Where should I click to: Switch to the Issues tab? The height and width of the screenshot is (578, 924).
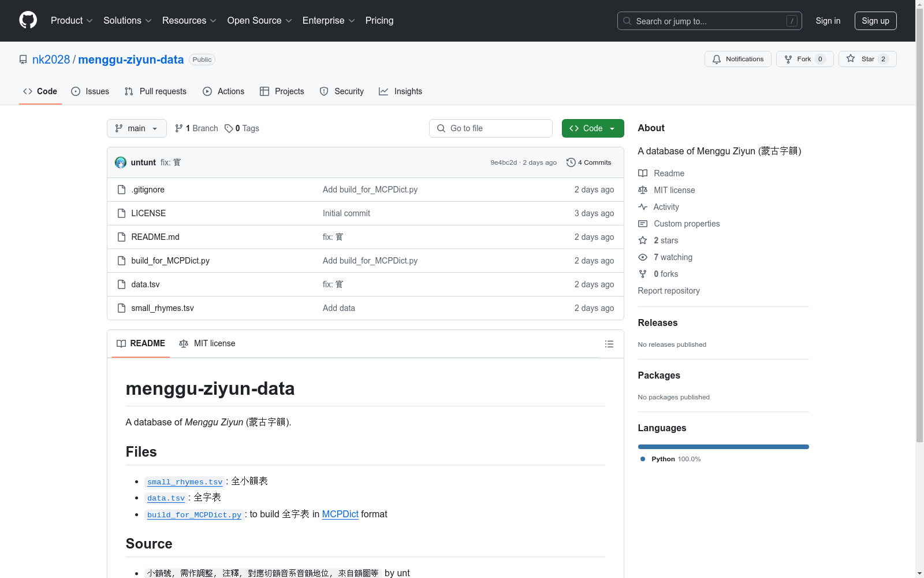[x=90, y=91]
